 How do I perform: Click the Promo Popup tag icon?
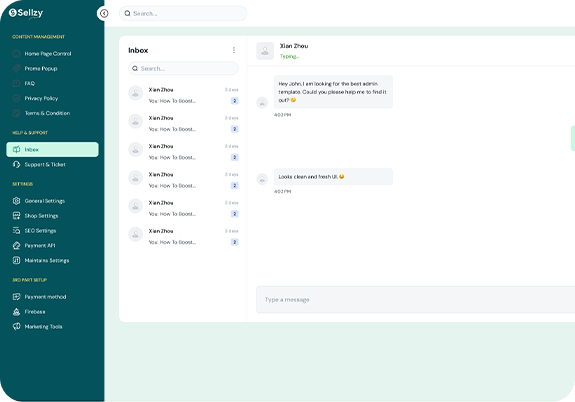coord(17,68)
